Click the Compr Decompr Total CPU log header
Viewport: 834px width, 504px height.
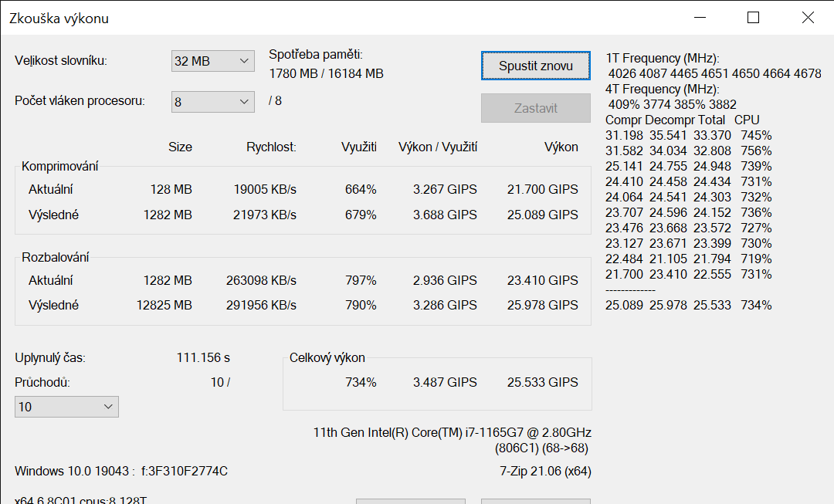(x=682, y=120)
